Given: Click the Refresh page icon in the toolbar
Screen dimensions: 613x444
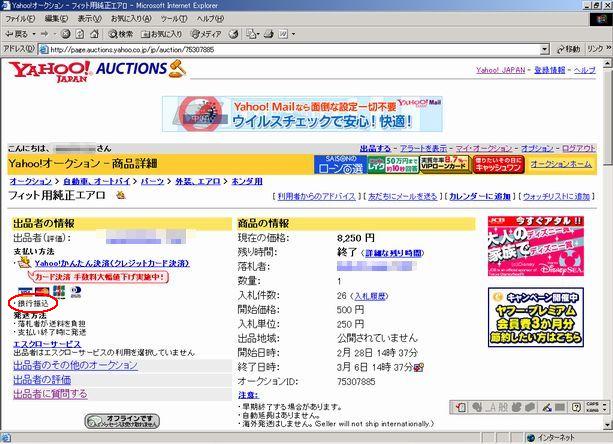Looking at the screenshot, I should point(79,34).
